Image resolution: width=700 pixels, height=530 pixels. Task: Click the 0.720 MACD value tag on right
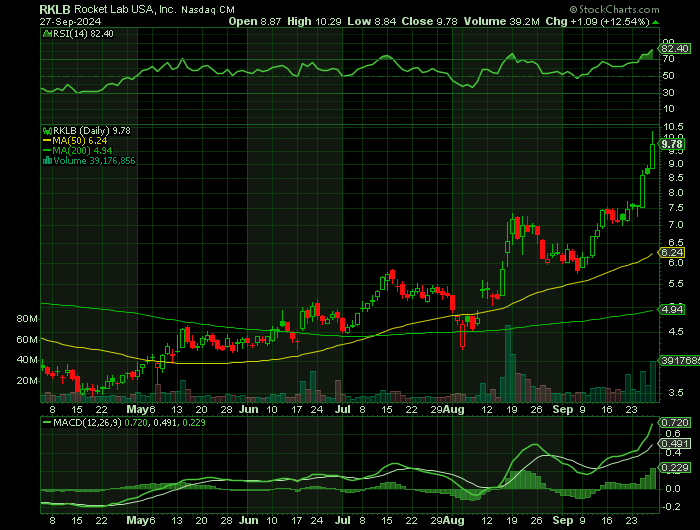click(x=675, y=422)
